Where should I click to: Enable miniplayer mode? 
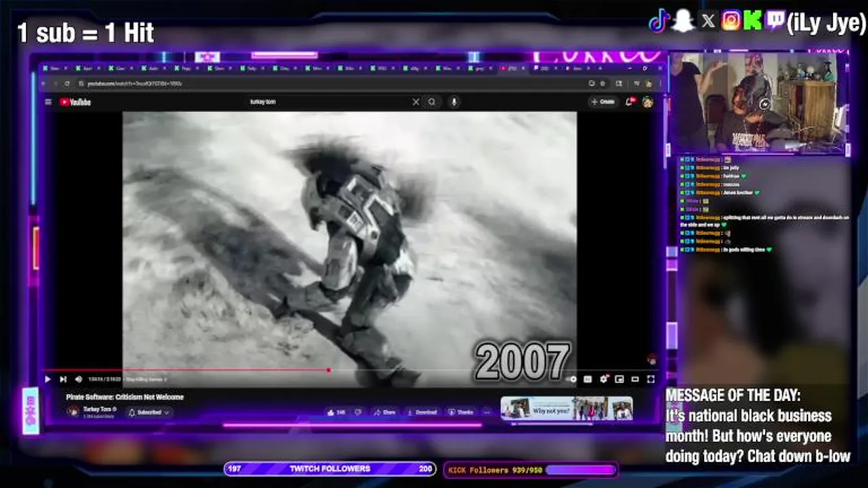click(x=619, y=380)
